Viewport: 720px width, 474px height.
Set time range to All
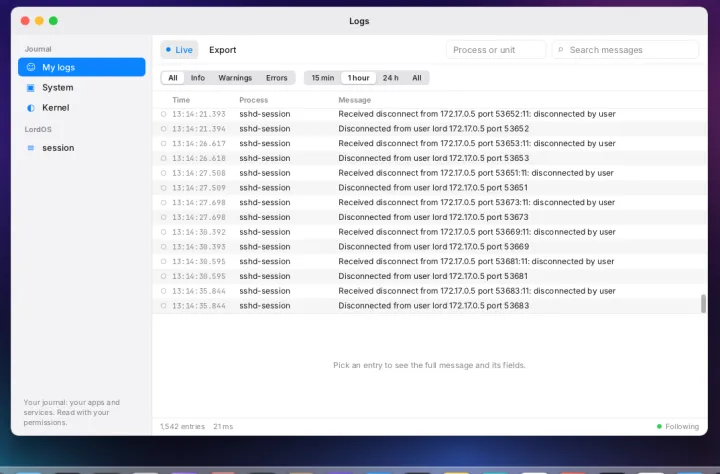[416, 78]
